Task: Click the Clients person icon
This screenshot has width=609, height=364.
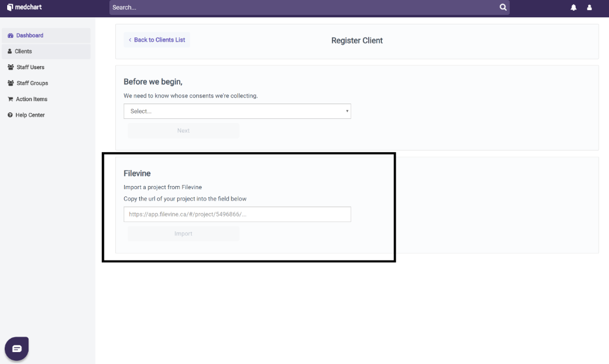Action: click(x=10, y=51)
